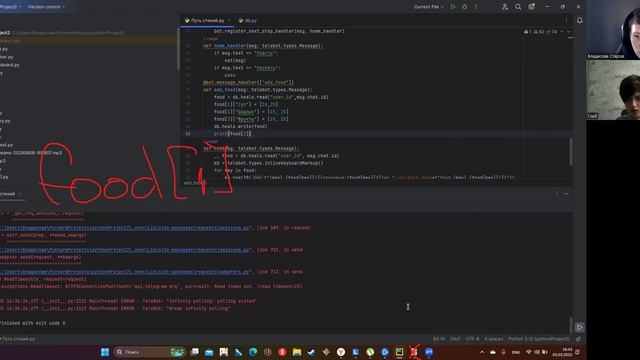Click the Windows taskbar search box

point(149,352)
